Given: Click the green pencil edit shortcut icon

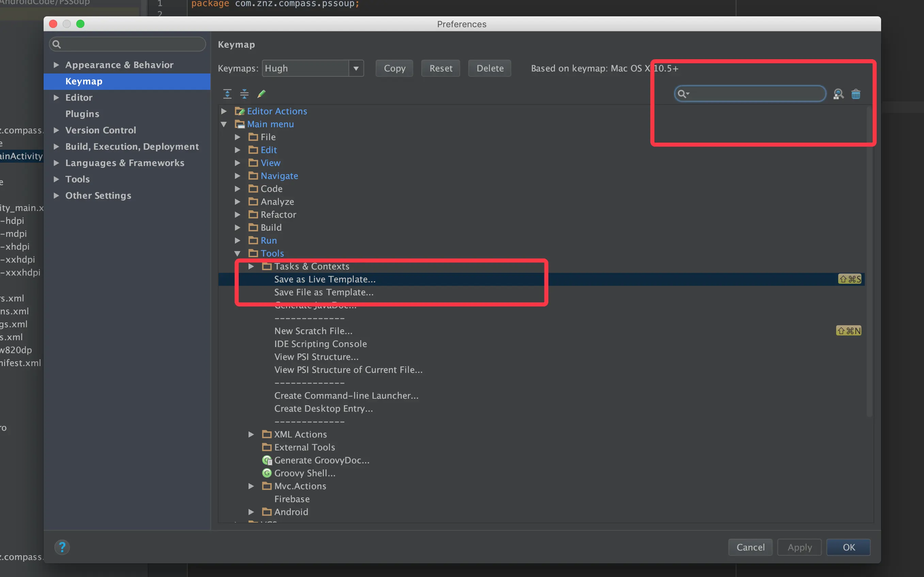Looking at the screenshot, I should click(x=261, y=94).
